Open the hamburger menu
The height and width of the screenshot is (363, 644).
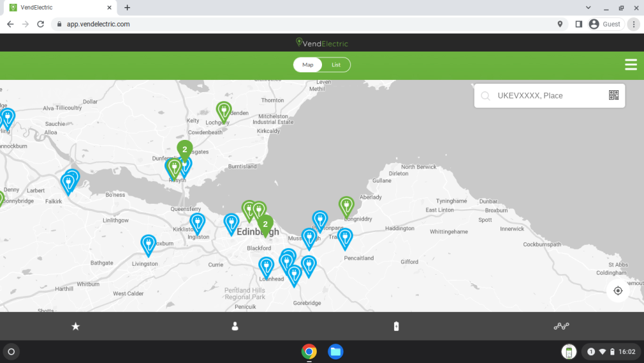(630, 64)
